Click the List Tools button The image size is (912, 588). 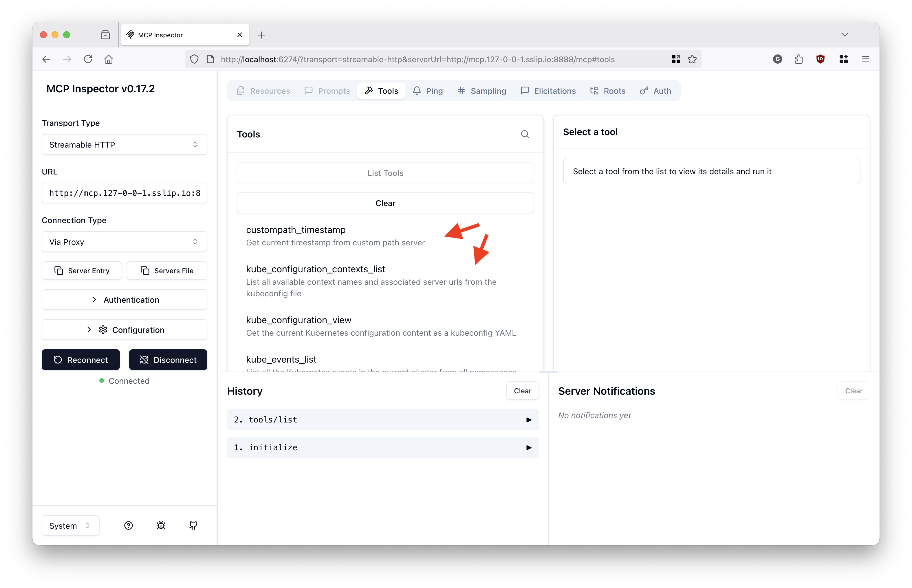[385, 173]
